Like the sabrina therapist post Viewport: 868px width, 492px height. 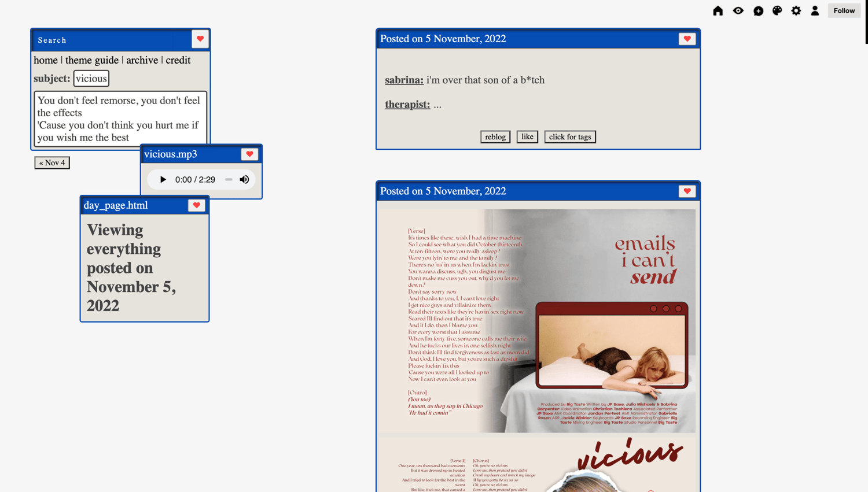coord(527,137)
